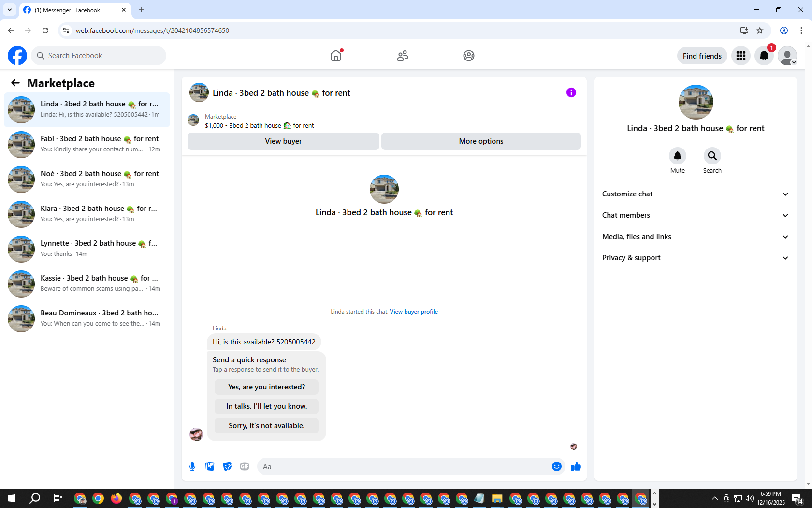Viewport: 812px width, 508px height.
Task: Click the Find friends button
Action: [702, 56]
